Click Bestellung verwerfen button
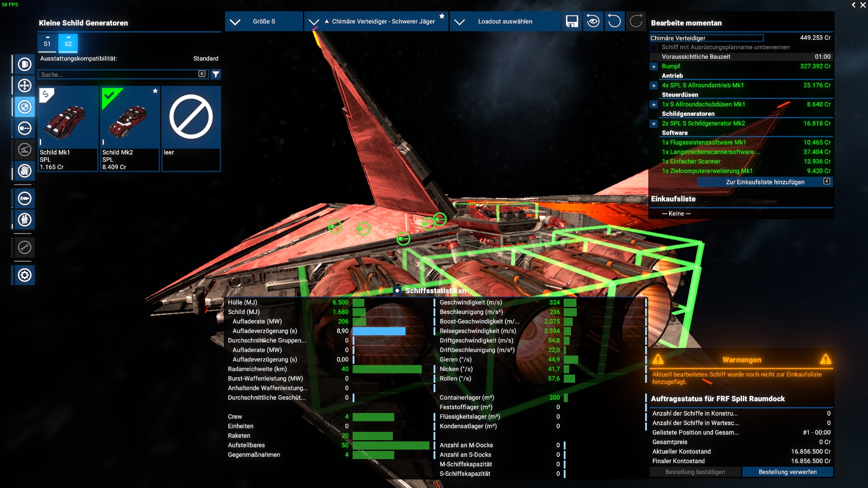The width and height of the screenshot is (868, 488). click(788, 472)
